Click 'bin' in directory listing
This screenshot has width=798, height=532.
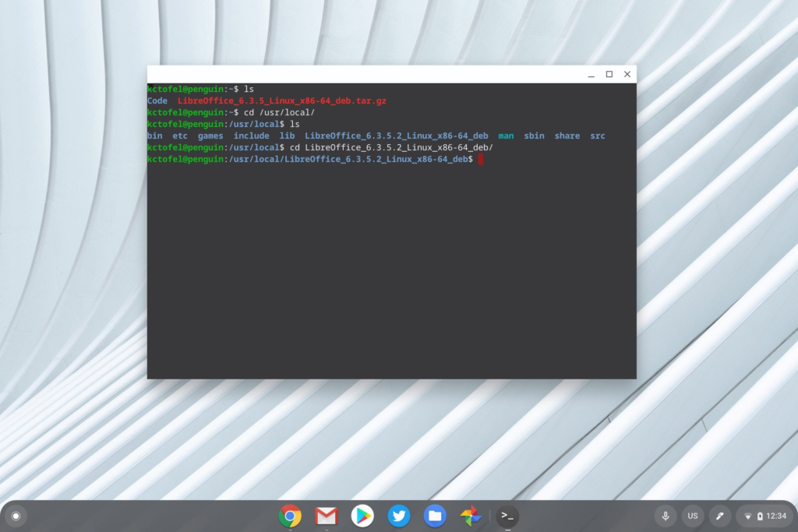click(155, 136)
